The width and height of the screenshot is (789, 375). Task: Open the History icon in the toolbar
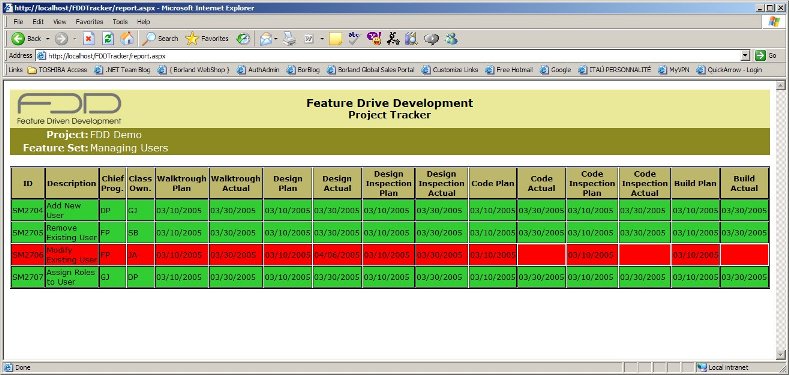(x=244, y=39)
